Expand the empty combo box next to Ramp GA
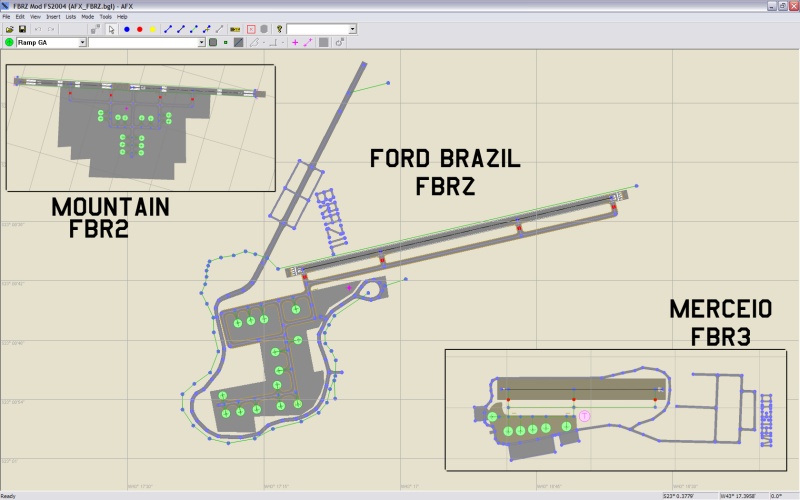 201,42
